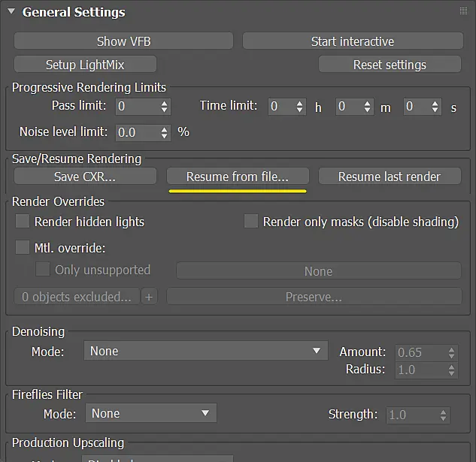Image resolution: width=476 pixels, height=462 pixels.
Task: Enable Render hidden lights checkbox
Action: coord(23,221)
